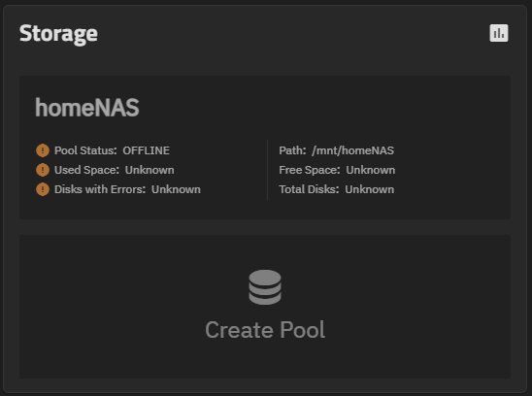Click the Create Pool label

click(265, 329)
